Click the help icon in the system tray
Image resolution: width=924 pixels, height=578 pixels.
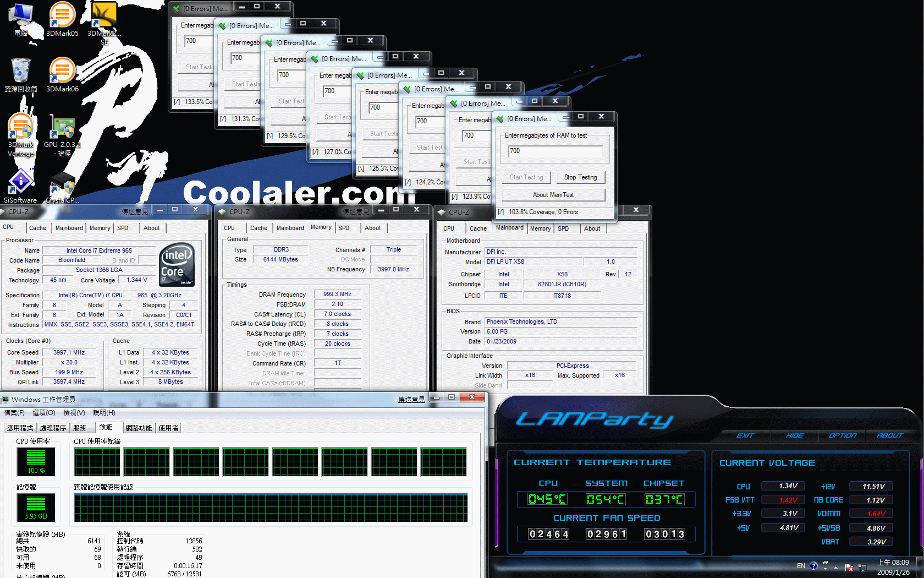point(813,566)
